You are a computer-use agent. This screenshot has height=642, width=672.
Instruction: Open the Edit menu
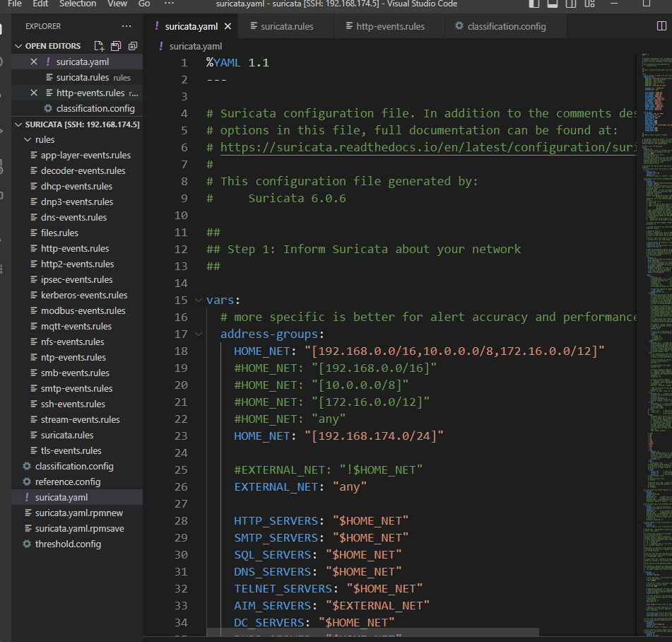40,4
